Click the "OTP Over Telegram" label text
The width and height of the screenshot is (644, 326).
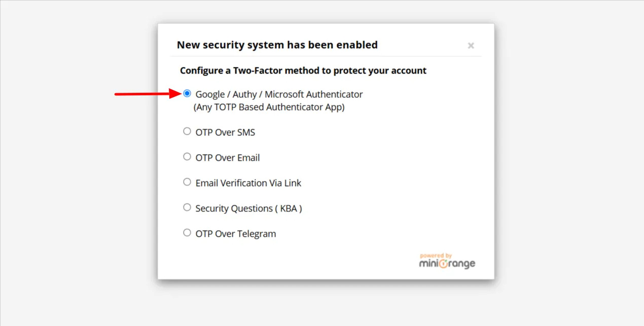236,234
